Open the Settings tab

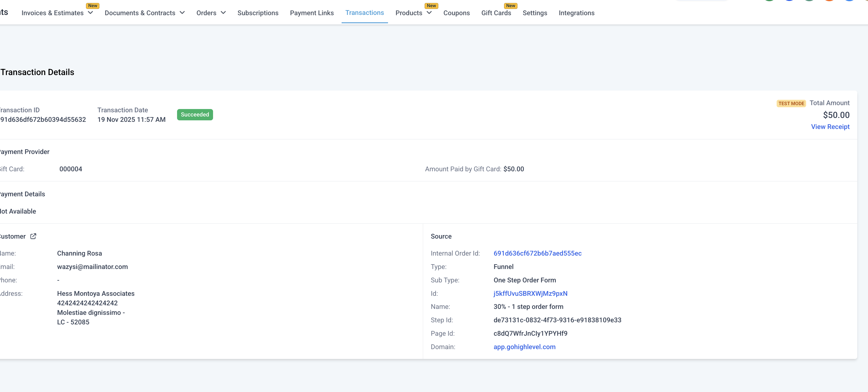click(x=535, y=13)
